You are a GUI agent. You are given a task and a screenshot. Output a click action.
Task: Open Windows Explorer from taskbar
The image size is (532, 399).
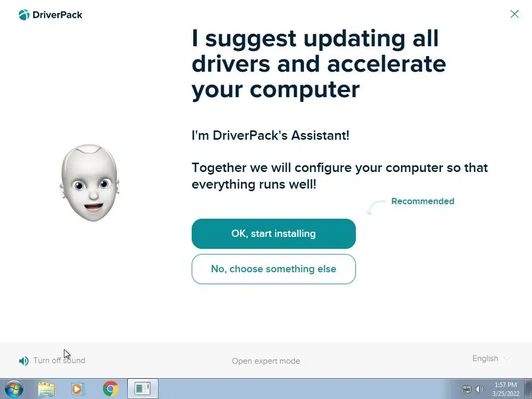46,389
